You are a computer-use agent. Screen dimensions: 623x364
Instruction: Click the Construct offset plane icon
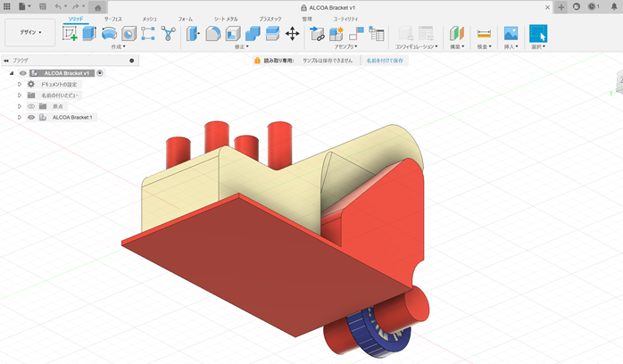457,33
